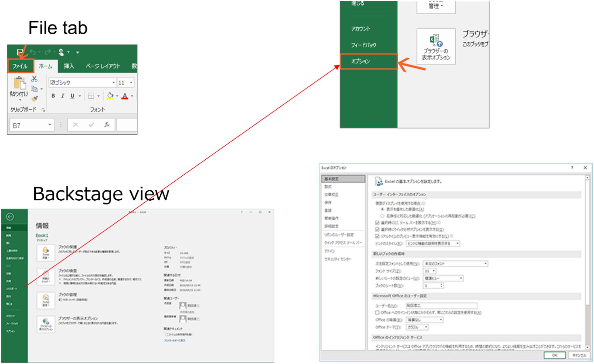Click the Redo icon in the quick access toolbar
This screenshot has width=594, height=364.
tap(48, 52)
